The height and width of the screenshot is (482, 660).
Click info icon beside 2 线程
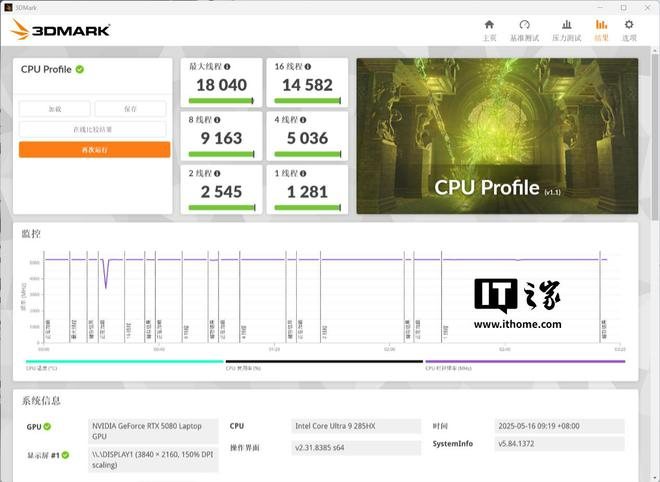click(x=217, y=173)
